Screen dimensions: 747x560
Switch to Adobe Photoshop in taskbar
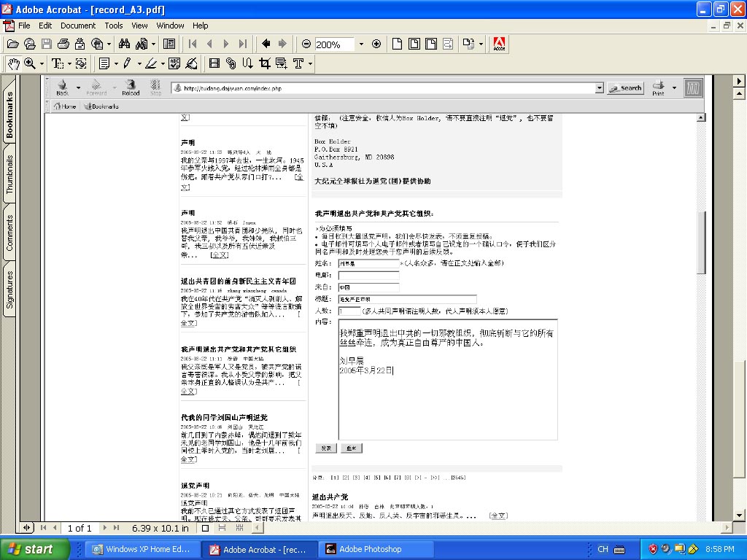[369, 549]
